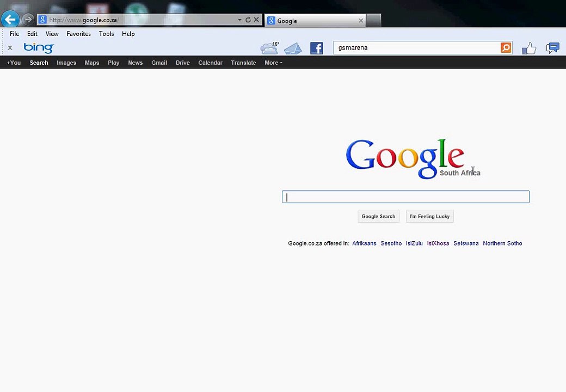Screen dimensions: 566x392
Task: Switch Google language to IsiXhosa
Action: pyautogui.click(x=438, y=243)
